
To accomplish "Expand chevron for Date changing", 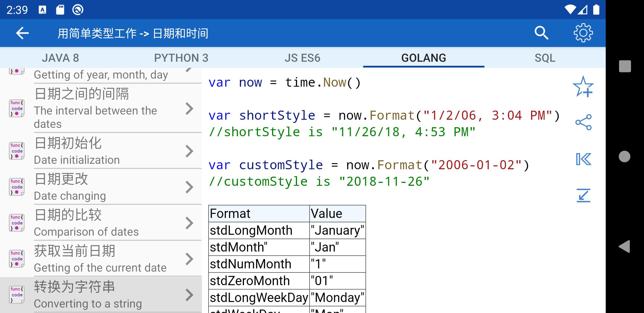I will click(x=189, y=187).
